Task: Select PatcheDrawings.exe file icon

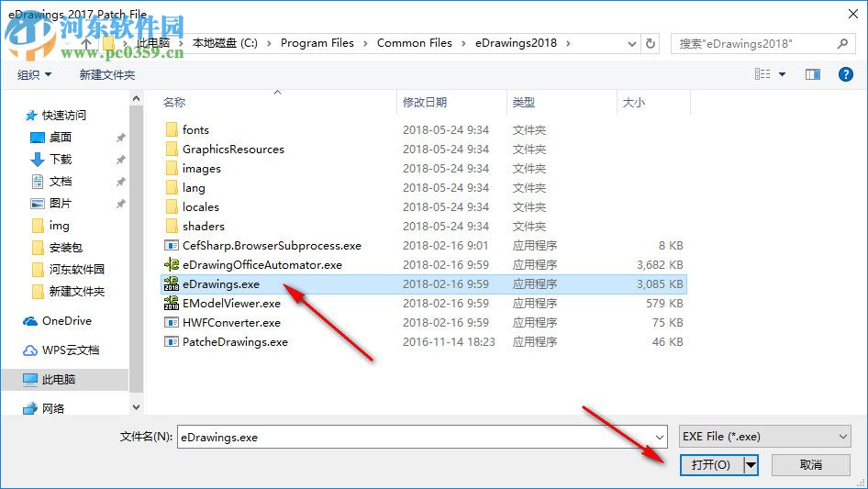Action: [x=172, y=341]
